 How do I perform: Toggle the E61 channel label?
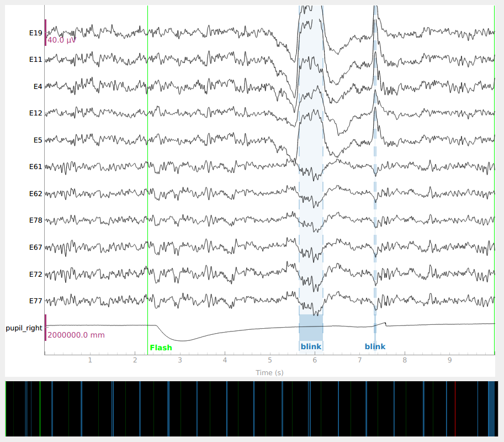(35, 166)
